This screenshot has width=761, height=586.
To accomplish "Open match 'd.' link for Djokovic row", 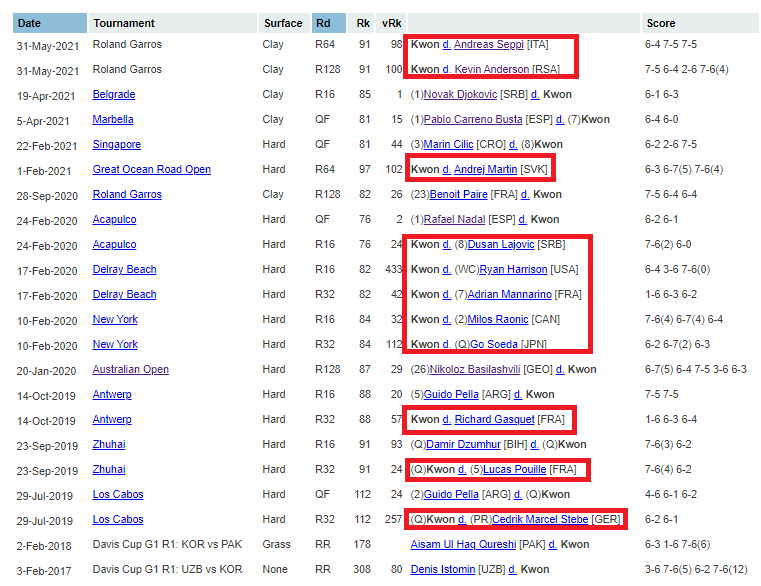I will (535, 94).
